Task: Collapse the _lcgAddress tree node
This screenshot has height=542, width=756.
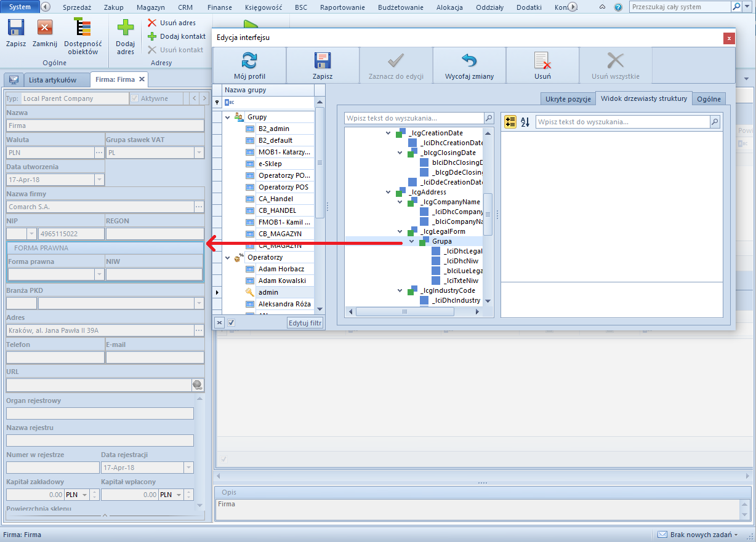Action: click(388, 192)
